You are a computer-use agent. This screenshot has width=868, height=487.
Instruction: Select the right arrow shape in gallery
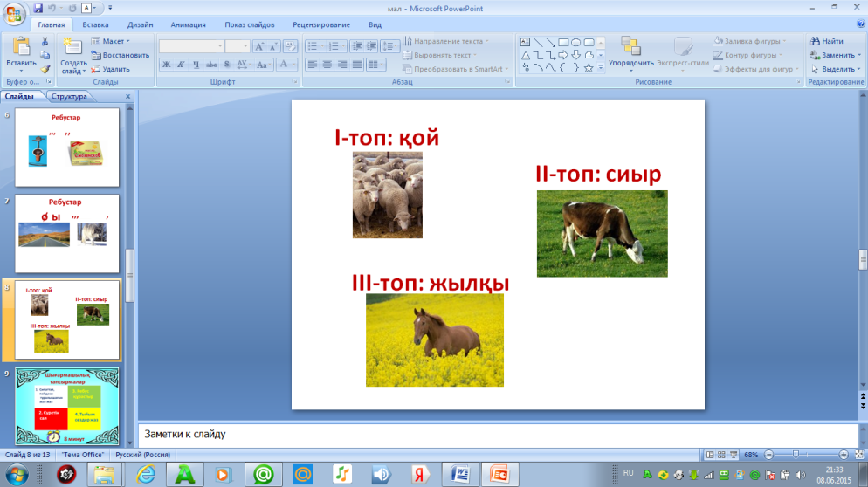click(563, 55)
